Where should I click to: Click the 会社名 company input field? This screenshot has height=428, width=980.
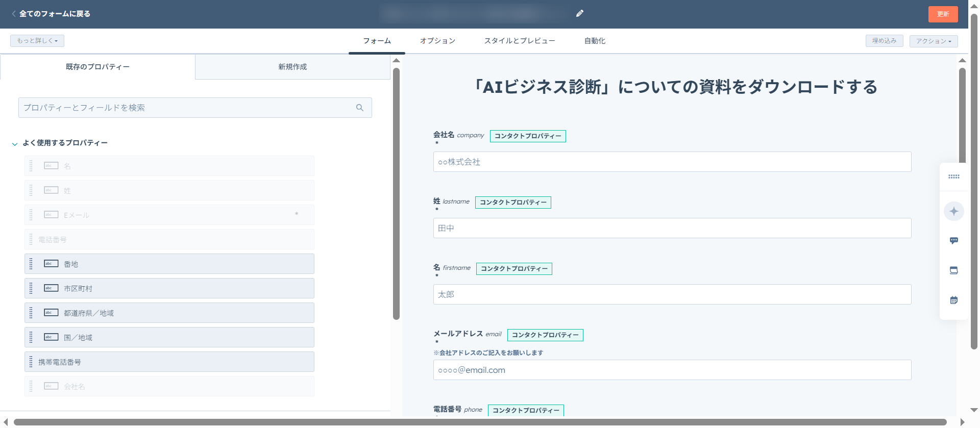(672, 162)
